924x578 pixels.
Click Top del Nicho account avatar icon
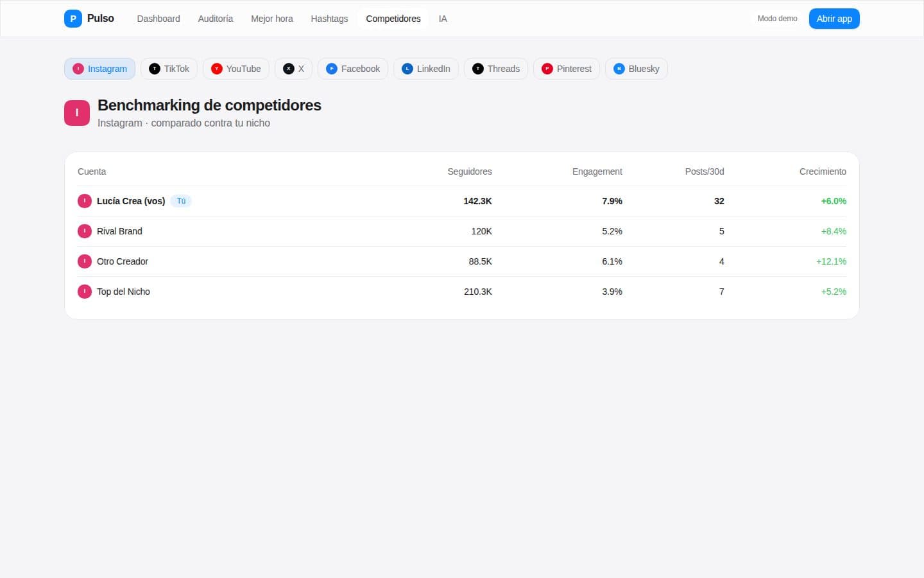pyautogui.click(x=85, y=292)
